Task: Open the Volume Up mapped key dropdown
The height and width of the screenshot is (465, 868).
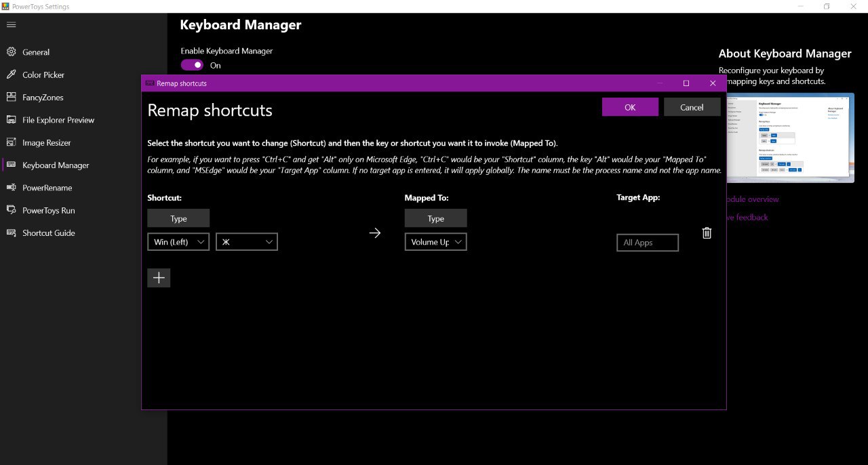Action: coord(436,242)
